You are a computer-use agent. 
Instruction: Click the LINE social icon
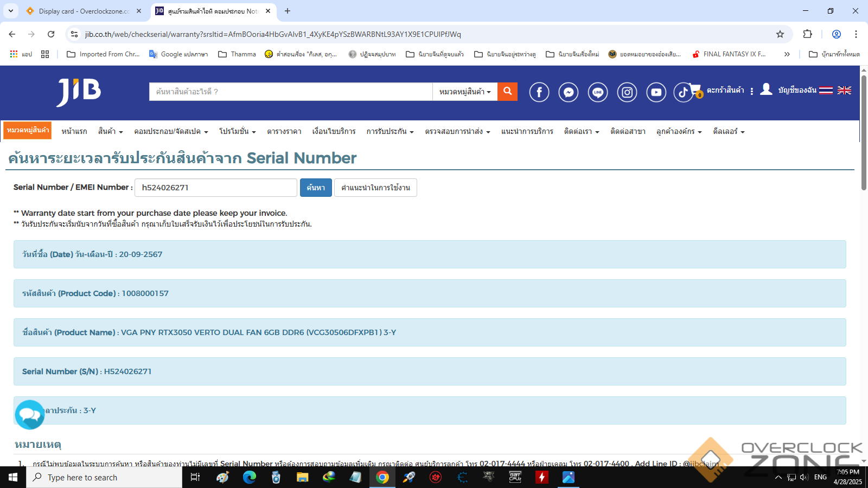coord(598,92)
